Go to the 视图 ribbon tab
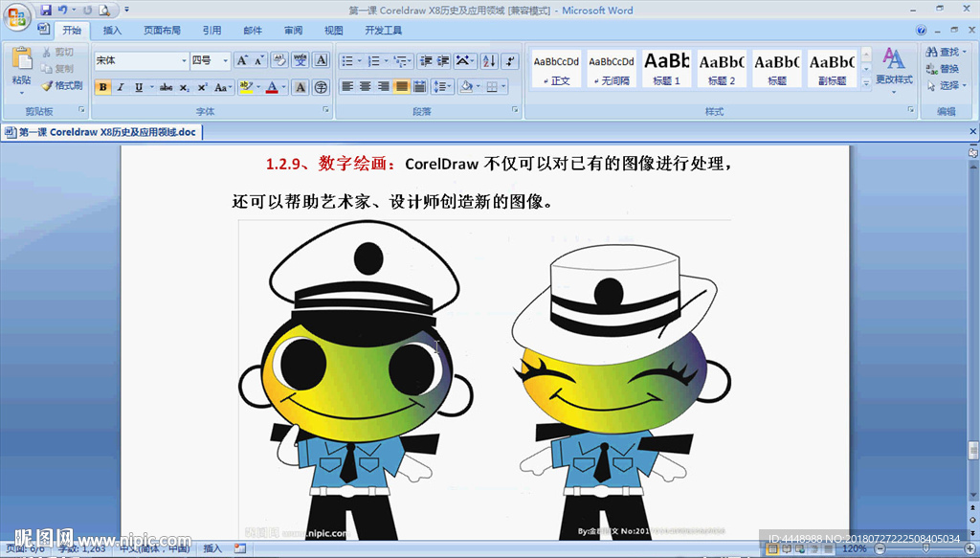Image resolution: width=980 pixels, height=558 pixels. [334, 30]
